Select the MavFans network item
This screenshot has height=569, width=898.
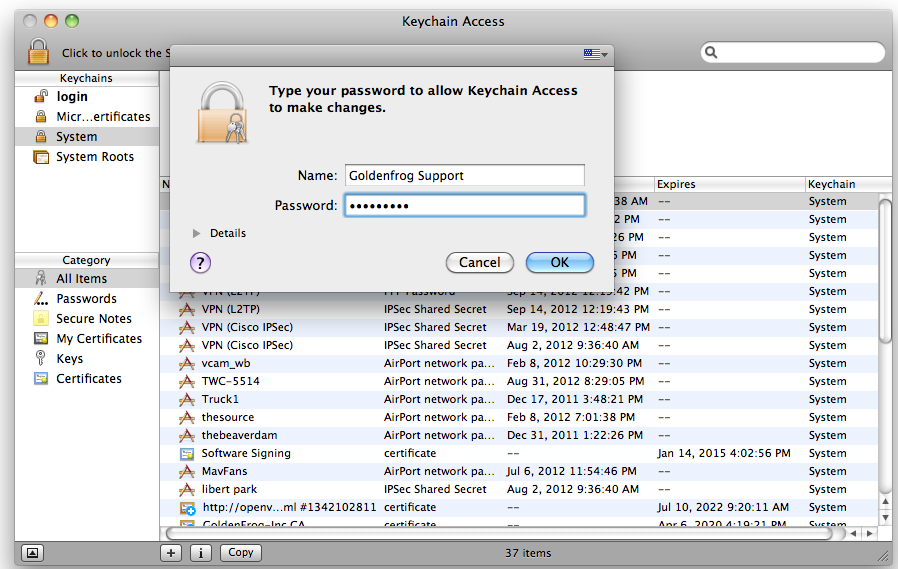(519, 472)
